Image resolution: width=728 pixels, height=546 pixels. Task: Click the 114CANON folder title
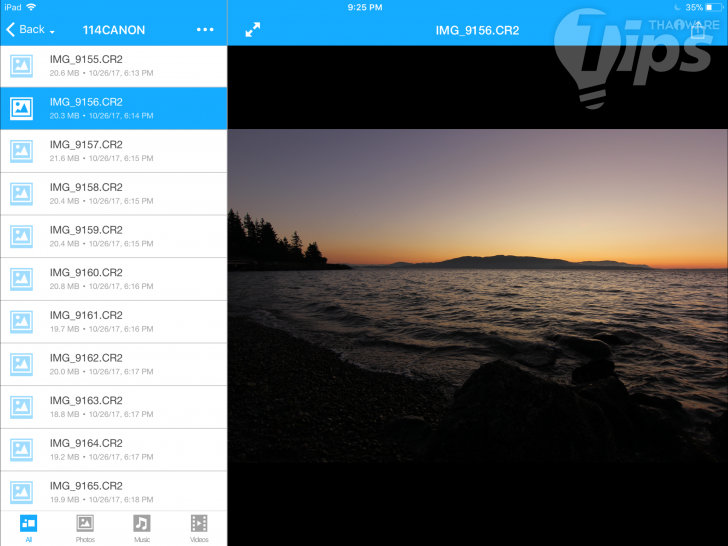coord(114,30)
